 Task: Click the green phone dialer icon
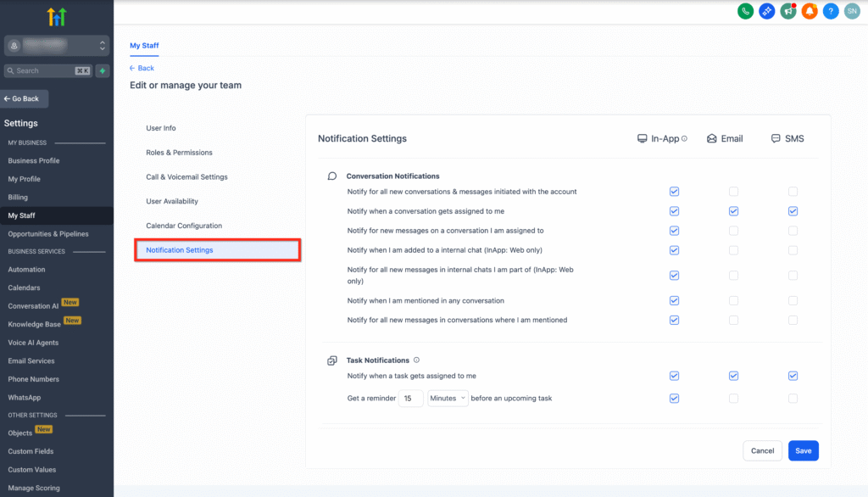746,11
